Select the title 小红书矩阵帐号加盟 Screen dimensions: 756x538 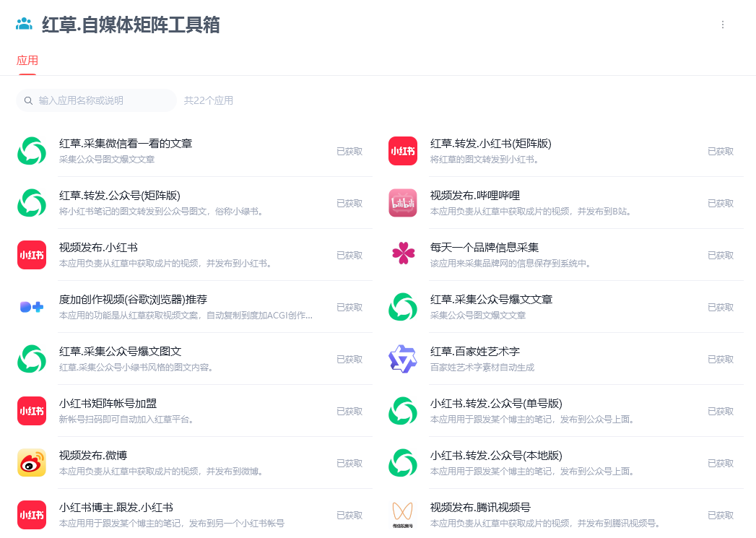pos(108,404)
